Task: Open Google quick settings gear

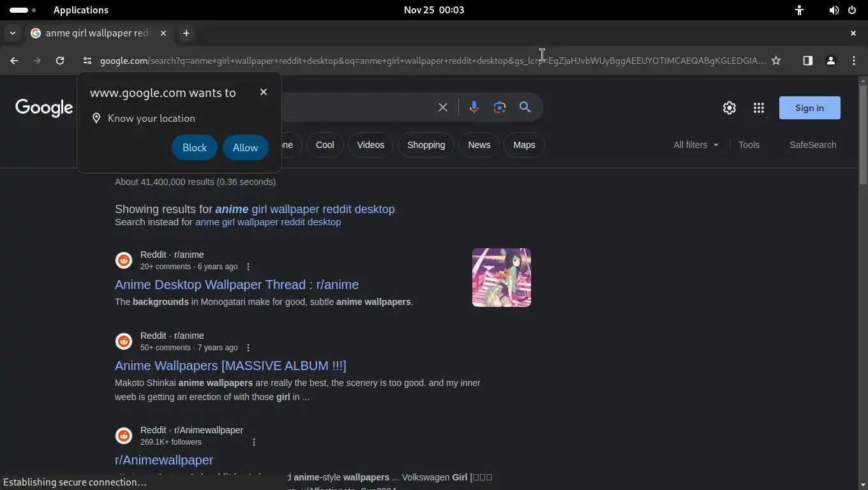Action: pos(730,108)
